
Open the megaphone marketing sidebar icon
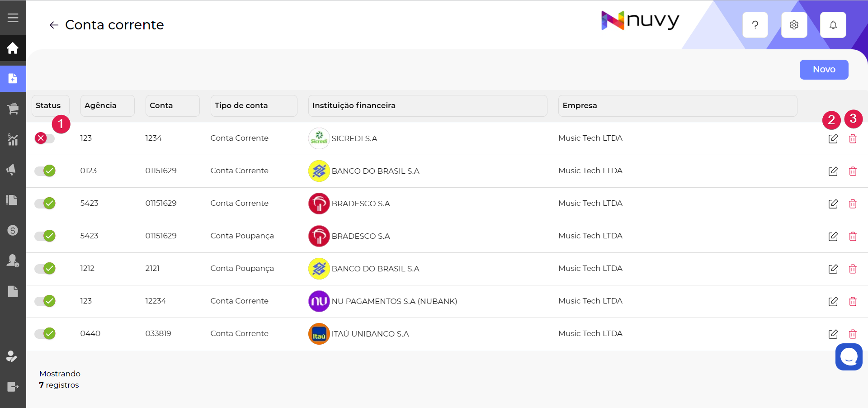coord(12,170)
